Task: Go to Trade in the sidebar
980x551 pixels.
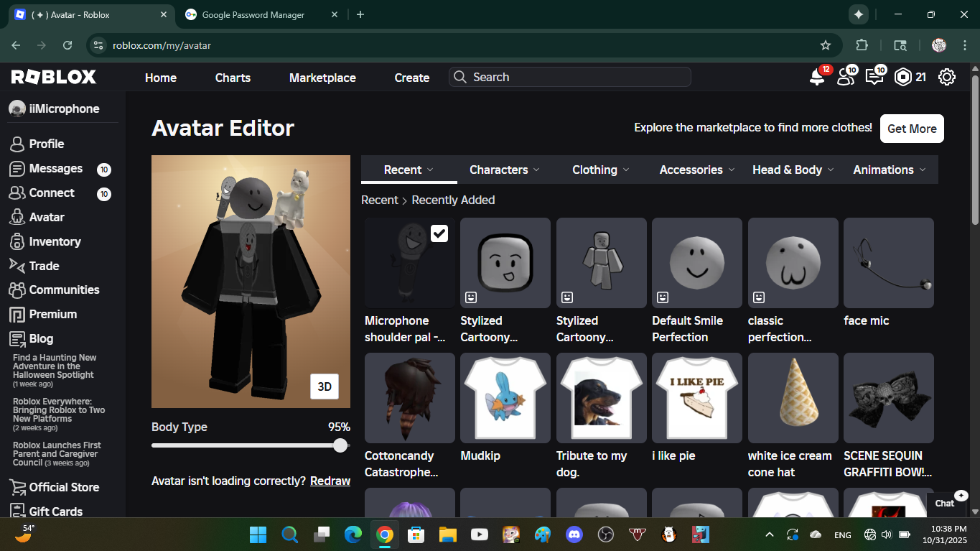Action: tap(44, 266)
